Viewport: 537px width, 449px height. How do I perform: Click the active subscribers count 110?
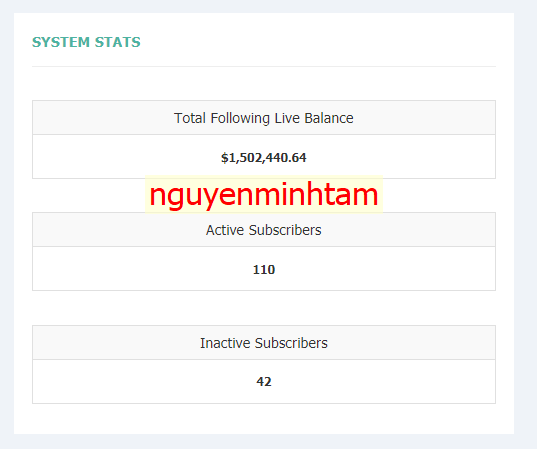(x=264, y=270)
